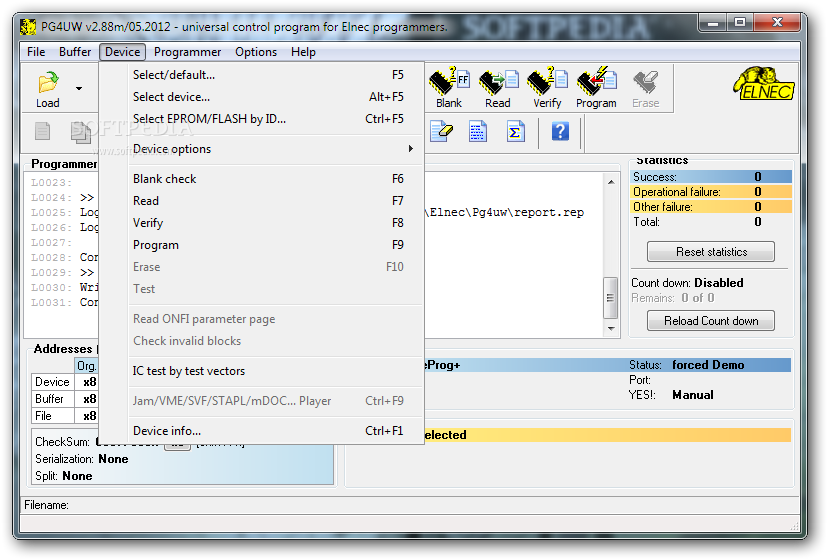Click the gray stacked documents toolbar icon
Viewport: 828px width, 560px height.
coord(80,132)
